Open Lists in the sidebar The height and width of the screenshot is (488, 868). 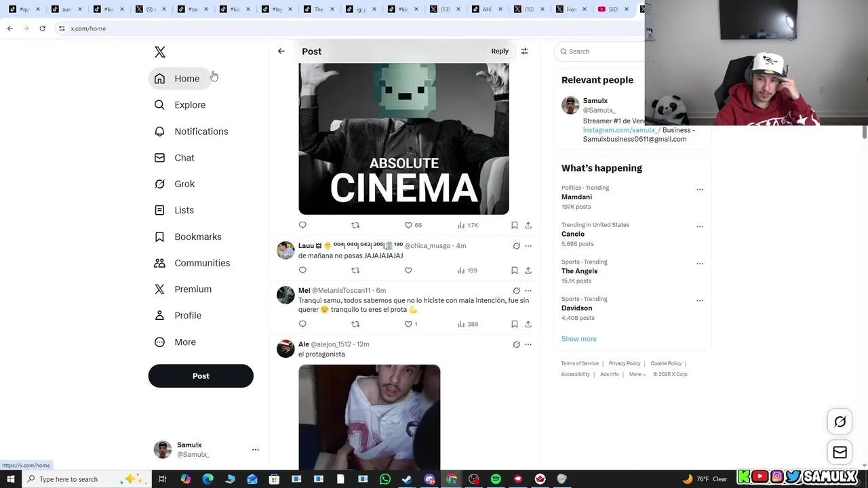[x=174, y=210]
